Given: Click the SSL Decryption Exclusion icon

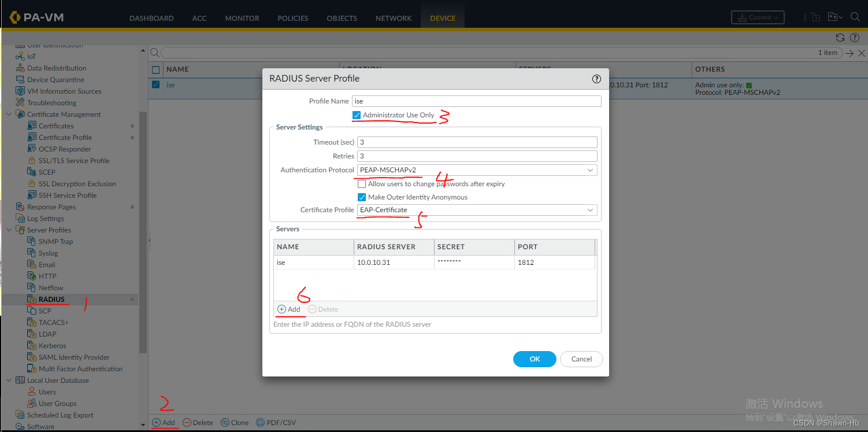Looking at the screenshot, I should [x=32, y=184].
